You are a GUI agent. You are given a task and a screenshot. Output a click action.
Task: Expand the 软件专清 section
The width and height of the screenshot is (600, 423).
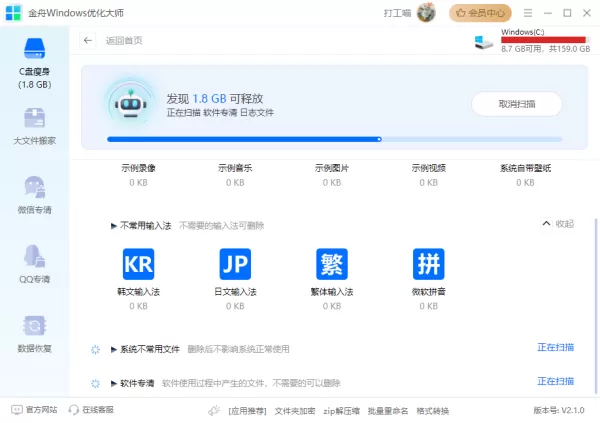[x=114, y=383]
